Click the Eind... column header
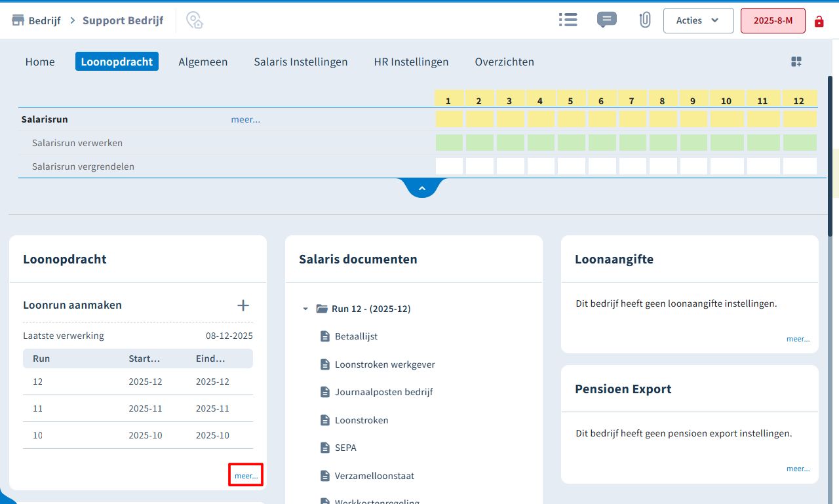The width and height of the screenshot is (839, 504). coord(210,359)
